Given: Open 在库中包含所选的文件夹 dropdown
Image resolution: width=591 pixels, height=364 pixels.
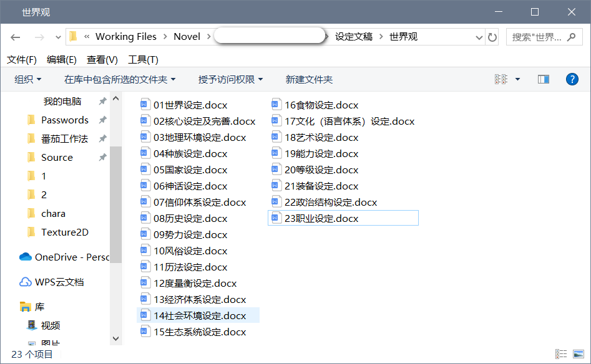Looking at the screenshot, I should [120, 79].
